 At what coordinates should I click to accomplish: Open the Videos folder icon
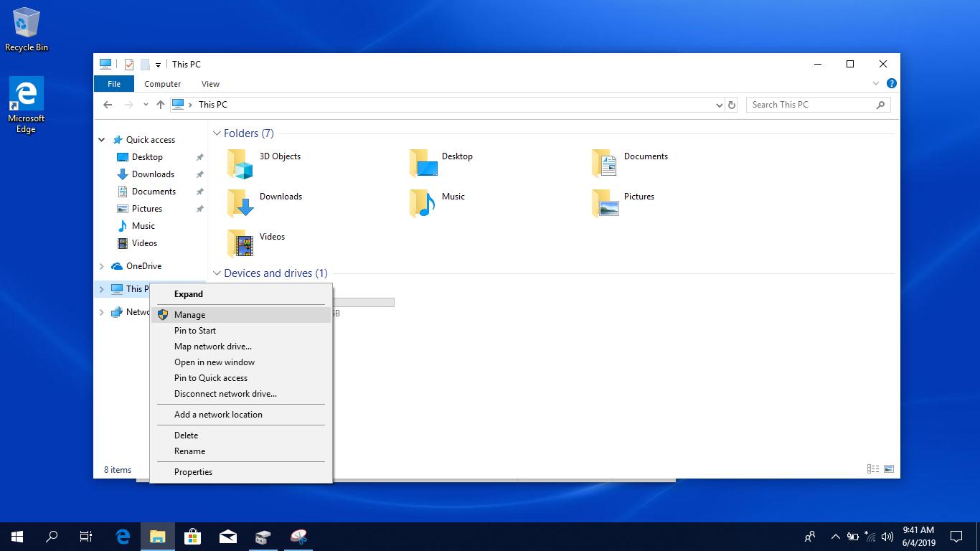click(240, 244)
